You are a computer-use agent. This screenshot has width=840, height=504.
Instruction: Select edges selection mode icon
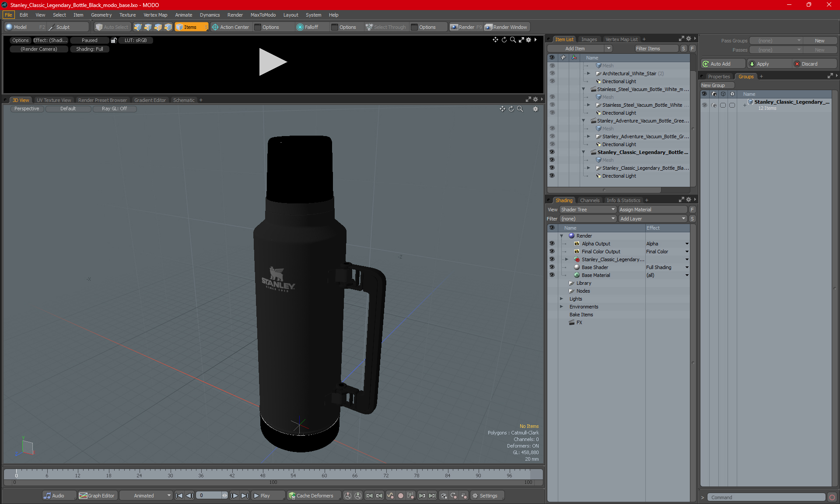click(148, 27)
